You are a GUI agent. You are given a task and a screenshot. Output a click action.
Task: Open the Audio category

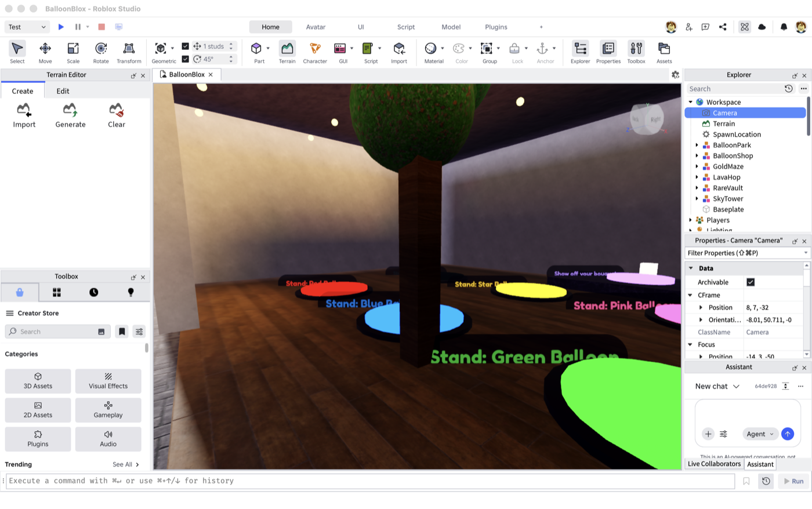pyautogui.click(x=108, y=439)
